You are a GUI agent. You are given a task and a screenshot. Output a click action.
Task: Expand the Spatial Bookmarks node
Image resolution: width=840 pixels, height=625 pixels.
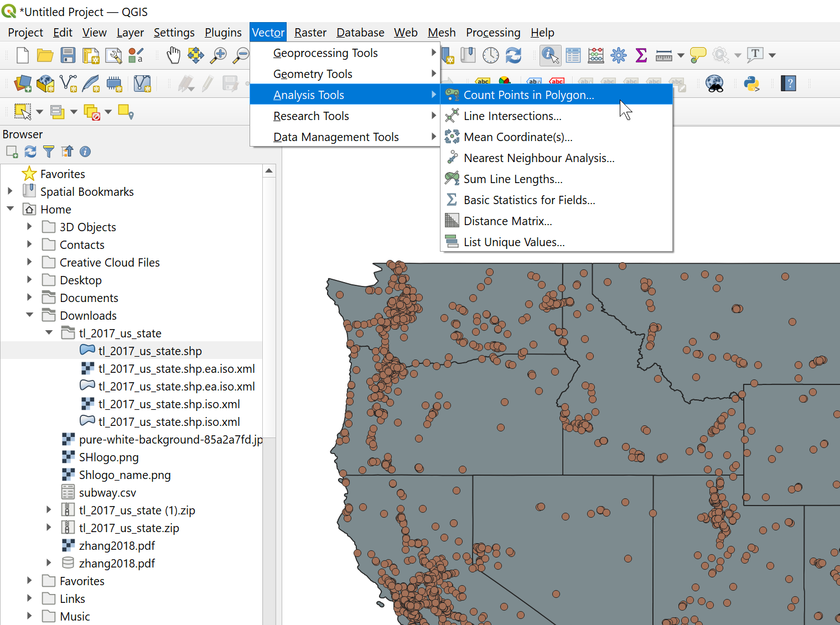click(10, 191)
